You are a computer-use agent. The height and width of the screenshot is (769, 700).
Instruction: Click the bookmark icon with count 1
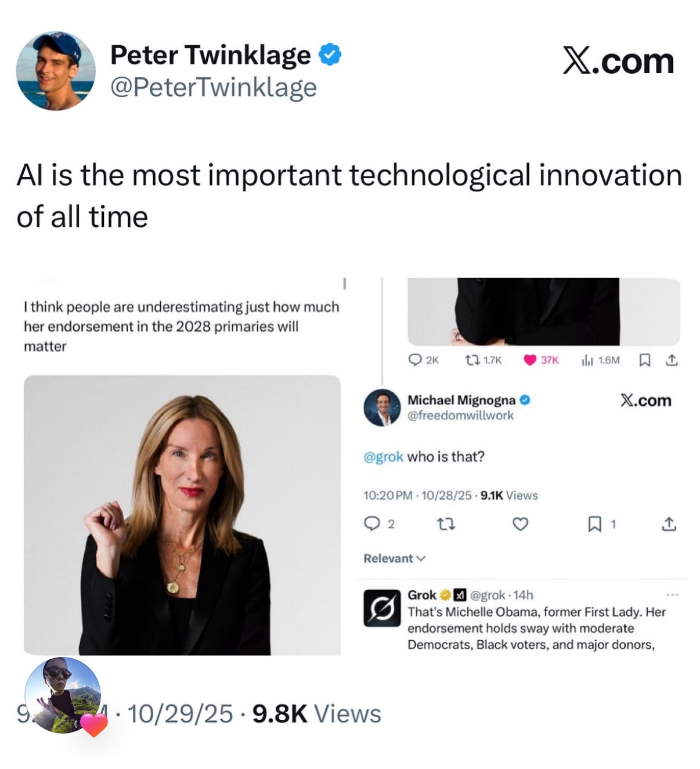coord(595,525)
